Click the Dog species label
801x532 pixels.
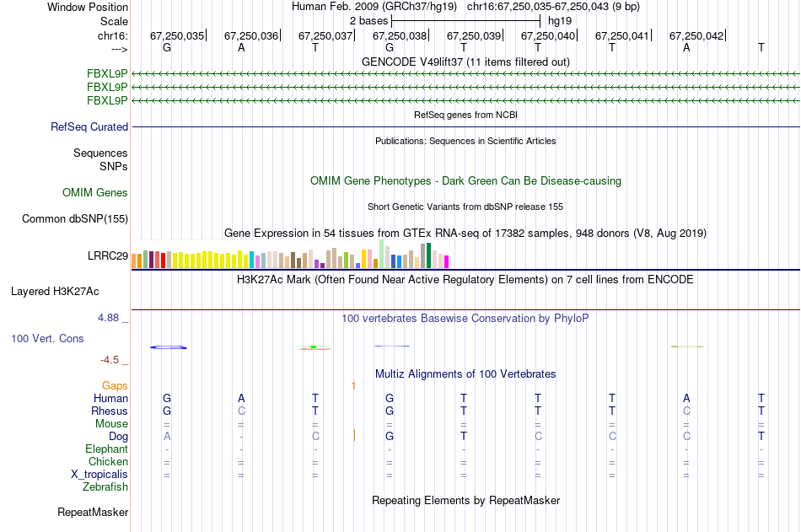[118, 437]
